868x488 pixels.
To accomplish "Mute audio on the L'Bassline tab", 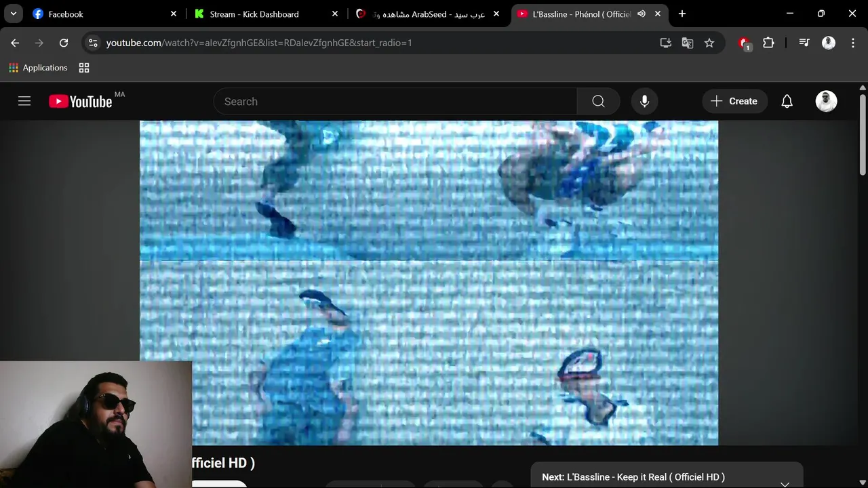I will pyautogui.click(x=641, y=14).
